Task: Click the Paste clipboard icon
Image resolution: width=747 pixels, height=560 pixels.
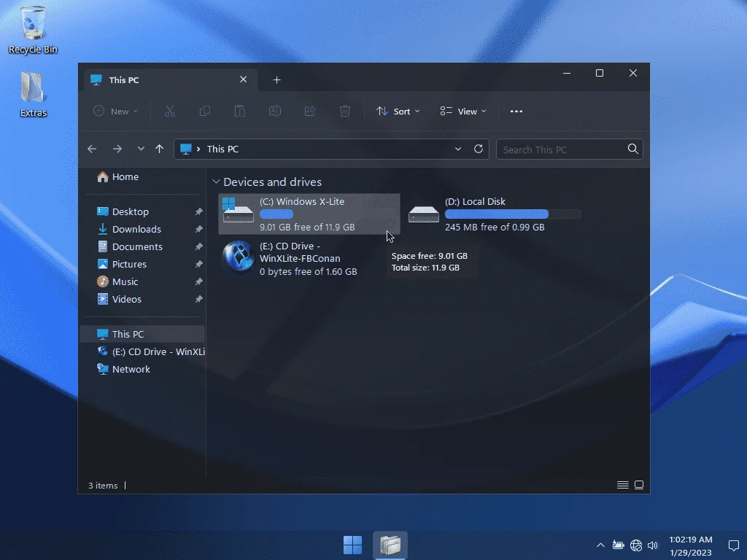Action: (239, 112)
